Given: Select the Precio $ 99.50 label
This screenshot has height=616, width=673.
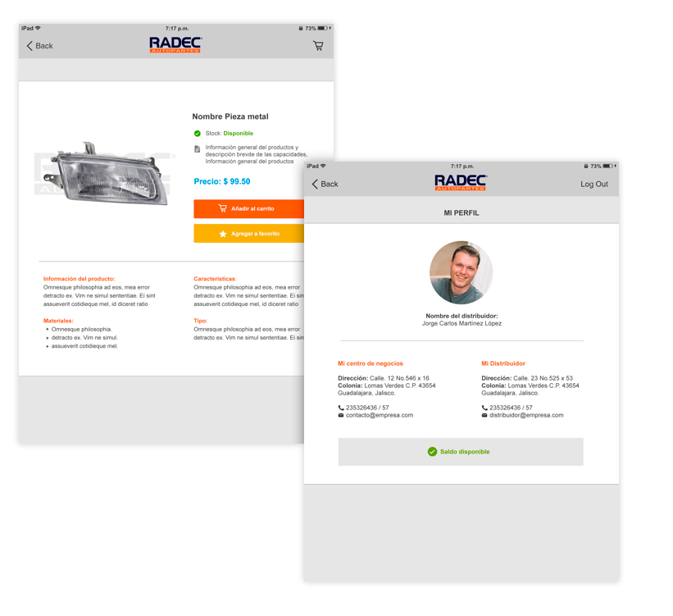Looking at the screenshot, I should pyautogui.click(x=222, y=182).
